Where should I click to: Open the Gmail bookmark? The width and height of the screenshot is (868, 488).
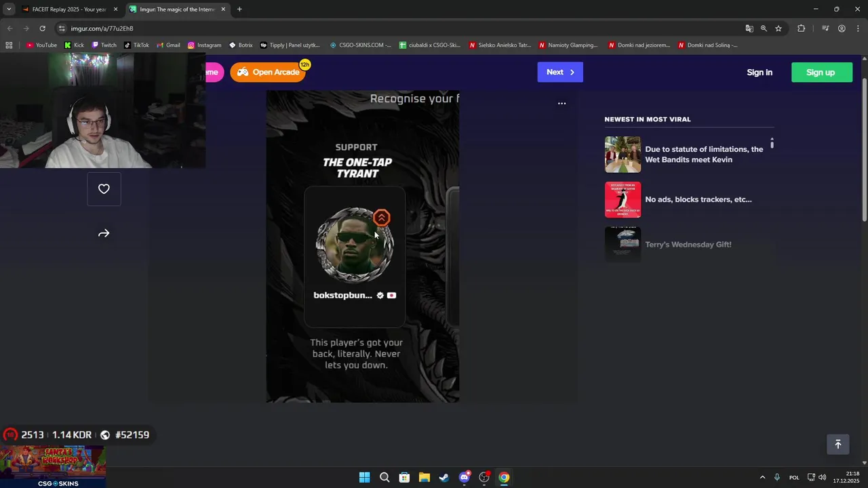[167, 45]
